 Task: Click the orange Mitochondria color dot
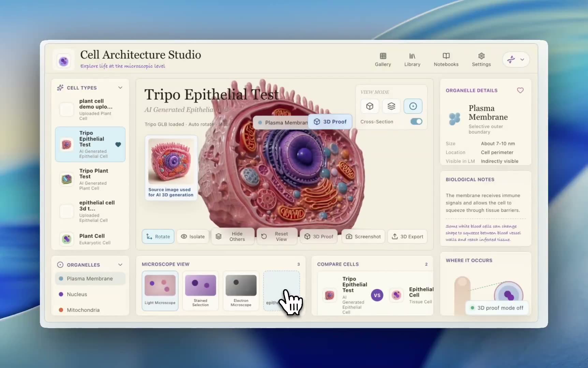[x=61, y=310]
